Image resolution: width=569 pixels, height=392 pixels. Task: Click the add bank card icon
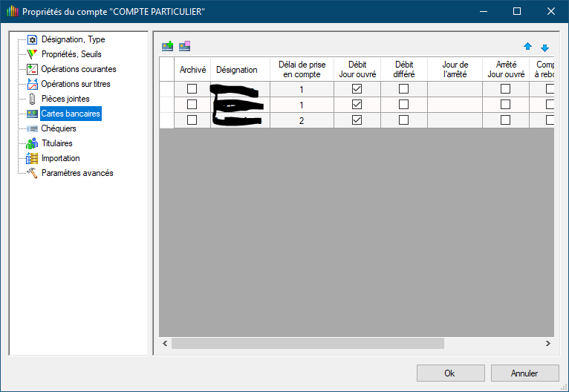point(167,46)
